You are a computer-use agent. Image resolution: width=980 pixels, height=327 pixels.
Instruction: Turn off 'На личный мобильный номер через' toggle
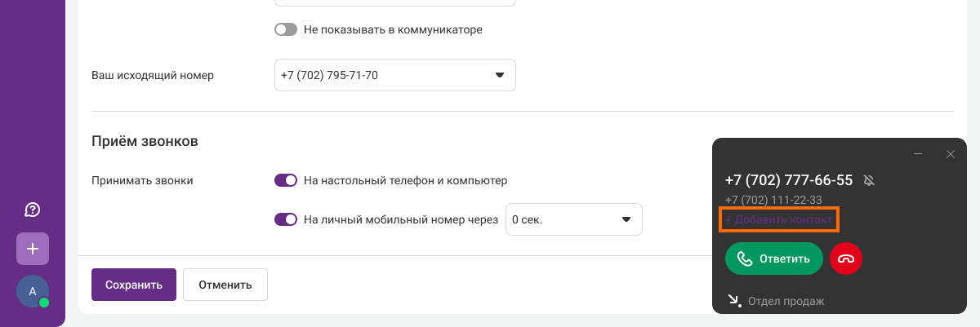(x=286, y=219)
